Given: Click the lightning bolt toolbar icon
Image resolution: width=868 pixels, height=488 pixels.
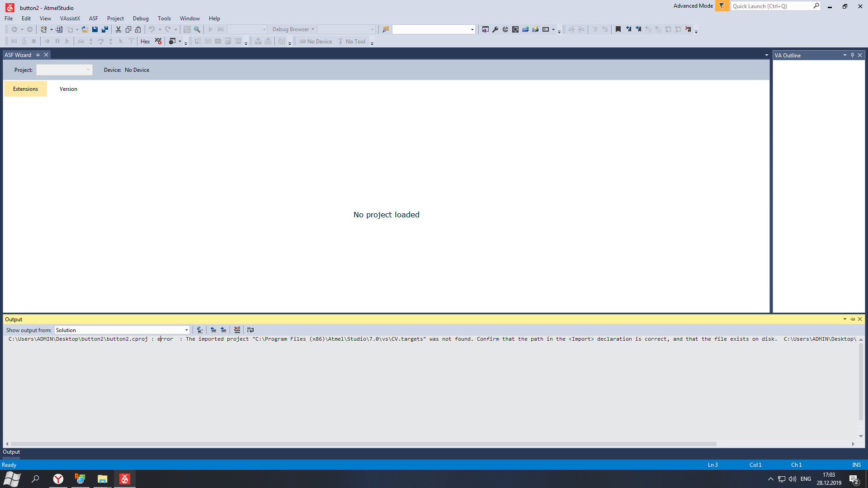Looking at the screenshot, I should click(535, 29).
